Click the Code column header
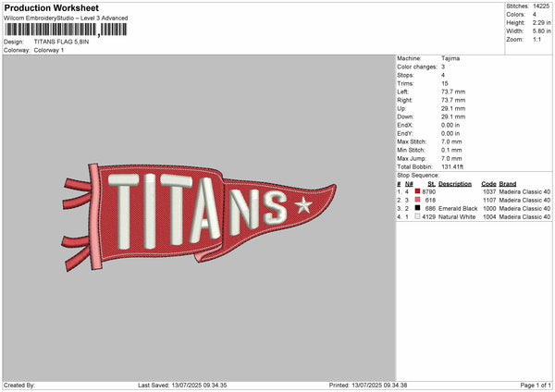 pyautogui.click(x=488, y=183)
